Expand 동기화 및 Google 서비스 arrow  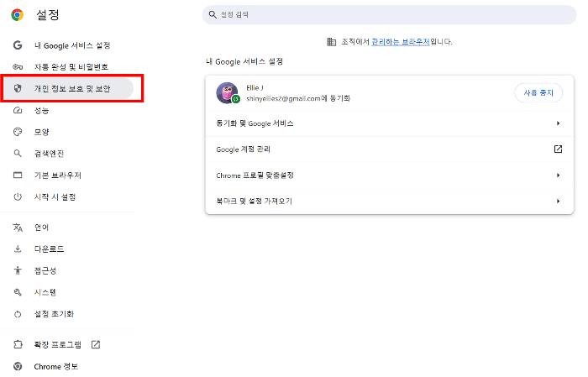click(x=558, y=123)
